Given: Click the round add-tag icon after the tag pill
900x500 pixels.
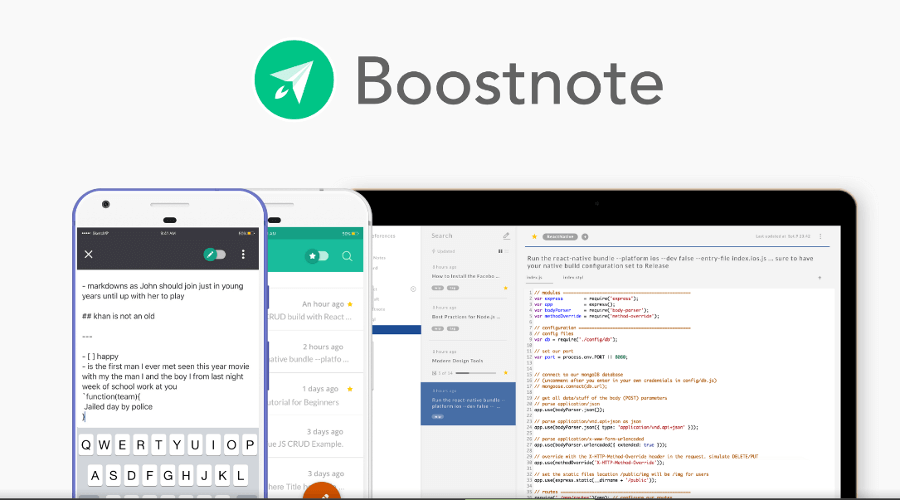Looking at the screenshot, I should pyautogui.click(x=585, y=237).
